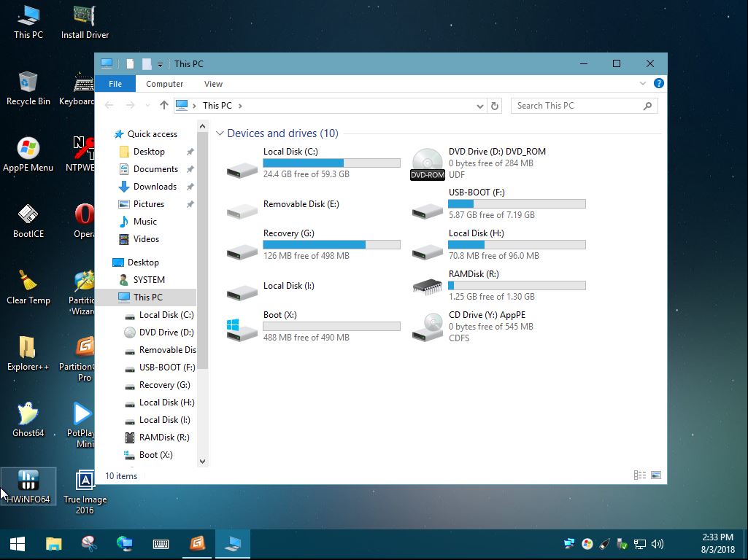The height and width of the screenshot is (560, 748).
Task: Open the View ribbon tab
Action: click(x=213, y=84)
